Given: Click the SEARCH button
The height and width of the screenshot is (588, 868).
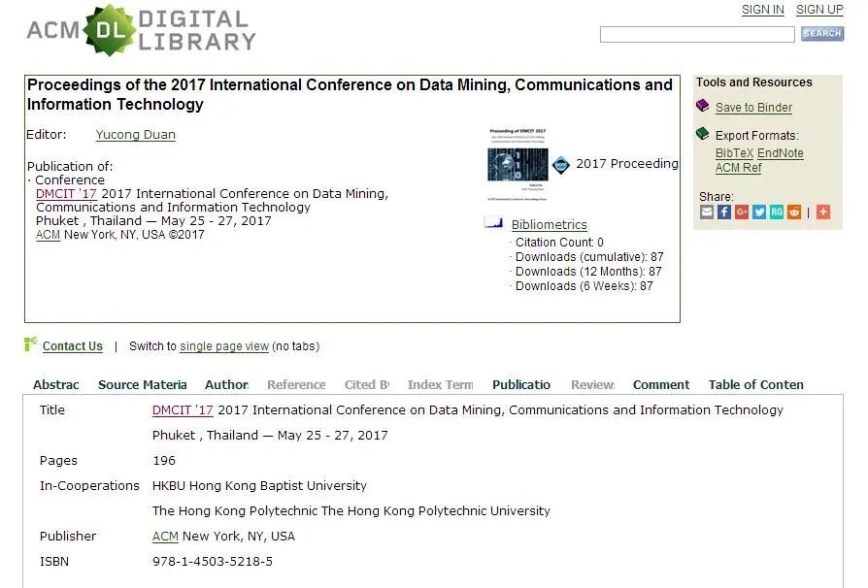Looking at the screenshot, I should tap(822, 34).
